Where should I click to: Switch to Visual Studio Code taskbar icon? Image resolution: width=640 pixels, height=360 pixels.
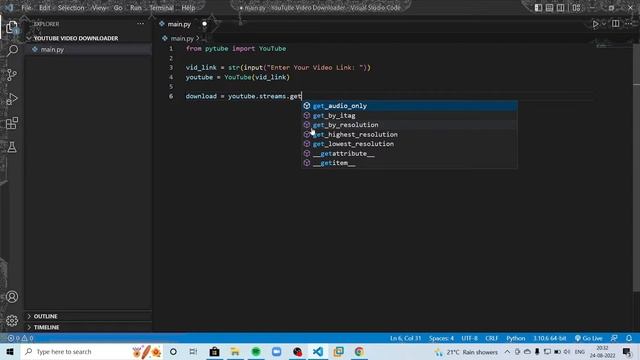(x=318, y=352)
